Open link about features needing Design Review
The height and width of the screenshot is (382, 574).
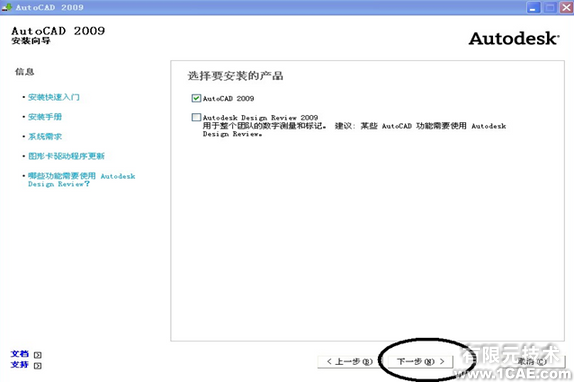click(81, 180)
